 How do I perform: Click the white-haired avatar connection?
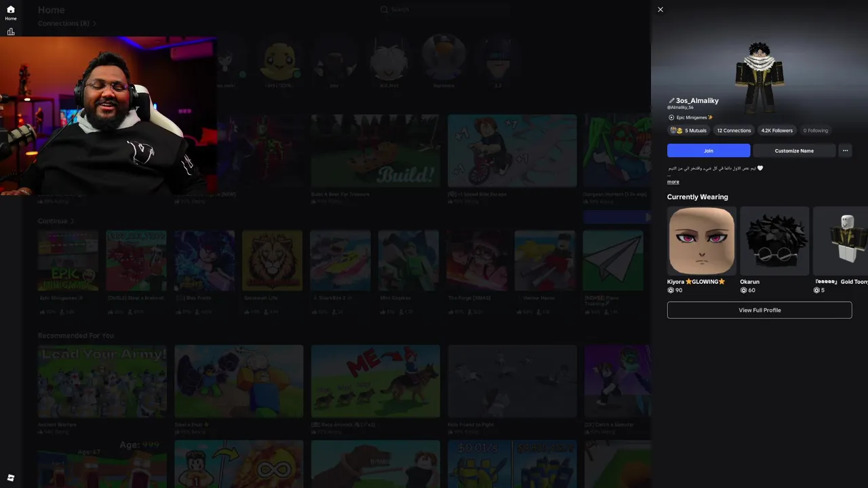(x=389, y=60)
